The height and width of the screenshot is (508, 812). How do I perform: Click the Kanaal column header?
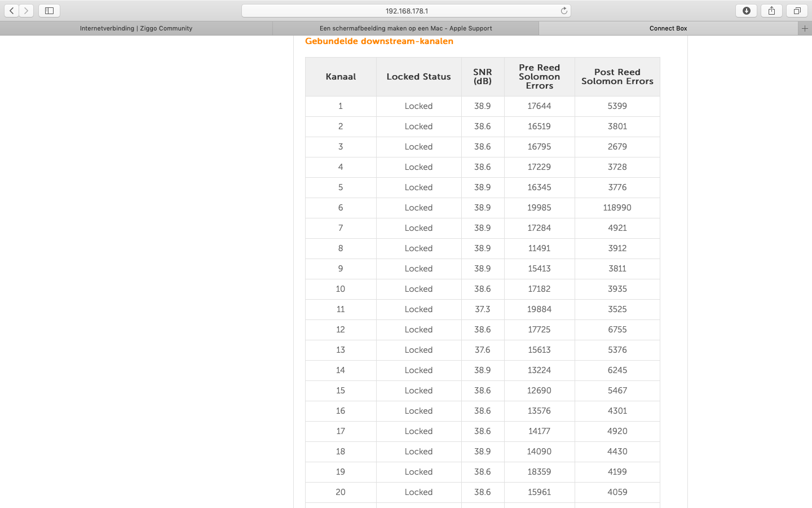(341, 77)
